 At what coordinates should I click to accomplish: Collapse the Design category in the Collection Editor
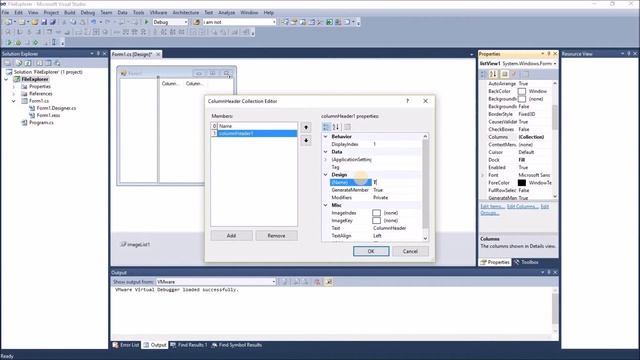(326, 175)
